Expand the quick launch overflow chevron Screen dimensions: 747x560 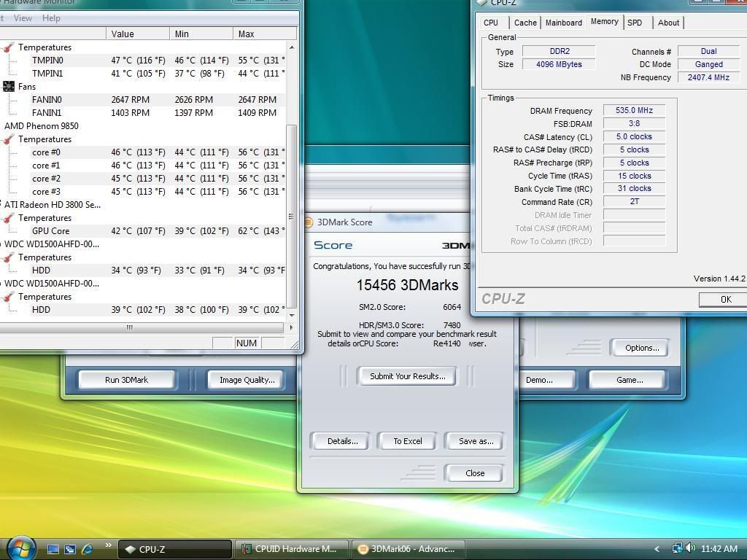pyautogui.click(x=108, y=545)
